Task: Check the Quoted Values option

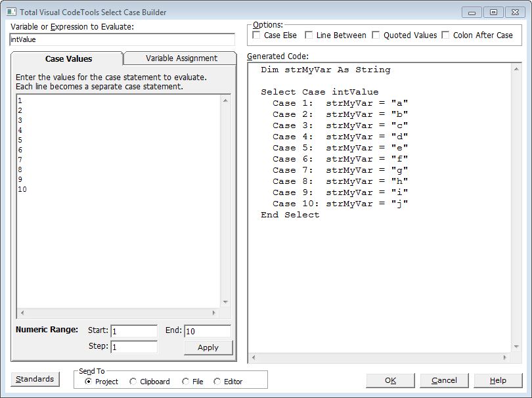Action: 376,35
